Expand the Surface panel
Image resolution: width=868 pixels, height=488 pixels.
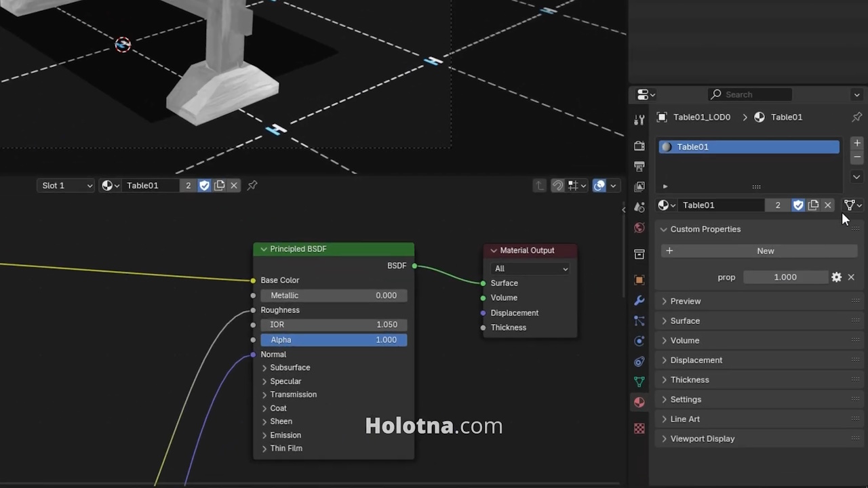click(x=758, y=321)
